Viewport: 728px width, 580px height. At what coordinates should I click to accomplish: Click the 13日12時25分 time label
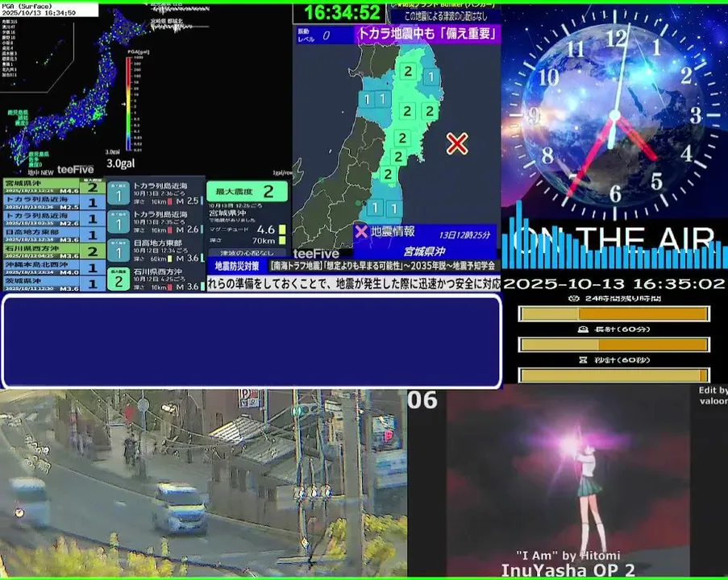tap(464, 234)
